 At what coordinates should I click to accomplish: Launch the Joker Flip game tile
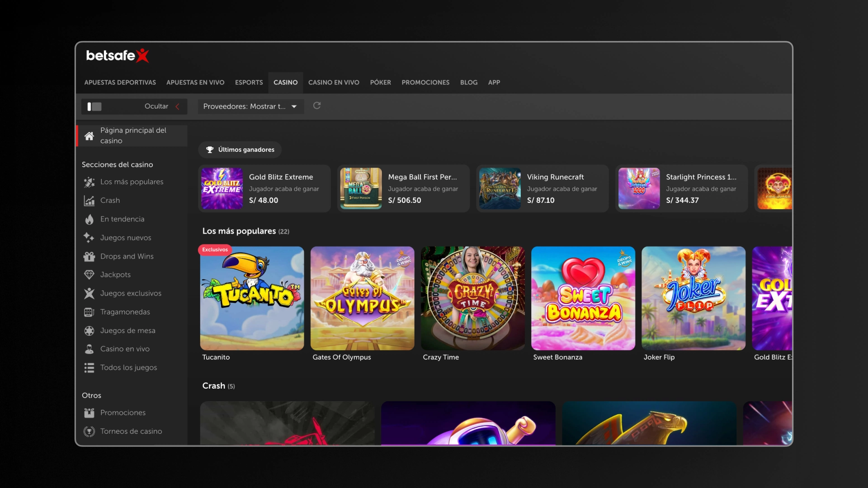[693, 298]
